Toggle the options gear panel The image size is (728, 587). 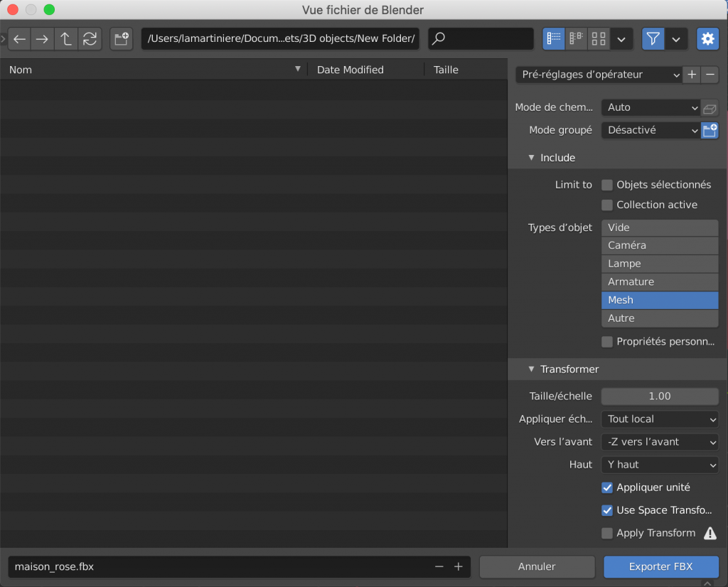point(707,39)
